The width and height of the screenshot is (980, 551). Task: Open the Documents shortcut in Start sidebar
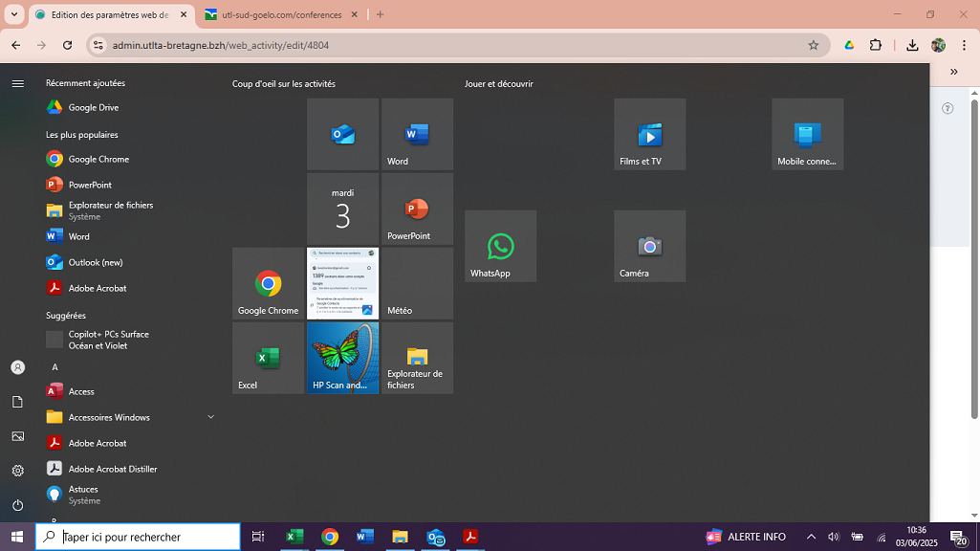pyautogui.click(x=18, y=402)
